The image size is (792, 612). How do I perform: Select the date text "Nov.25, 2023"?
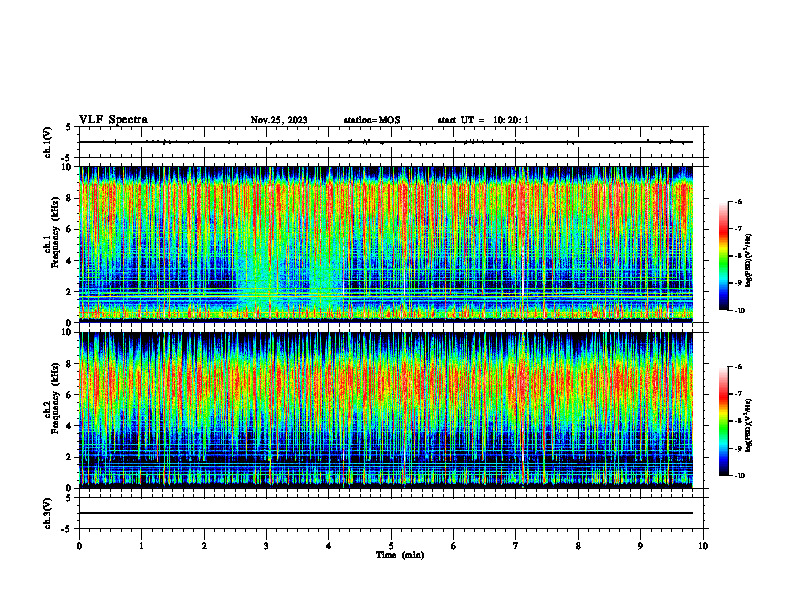click(279, 120)
